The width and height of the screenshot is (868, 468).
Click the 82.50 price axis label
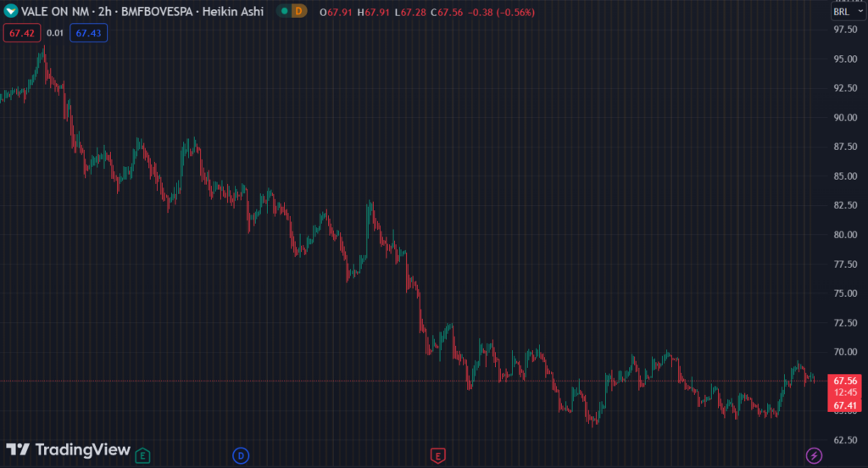pos(845,205)
